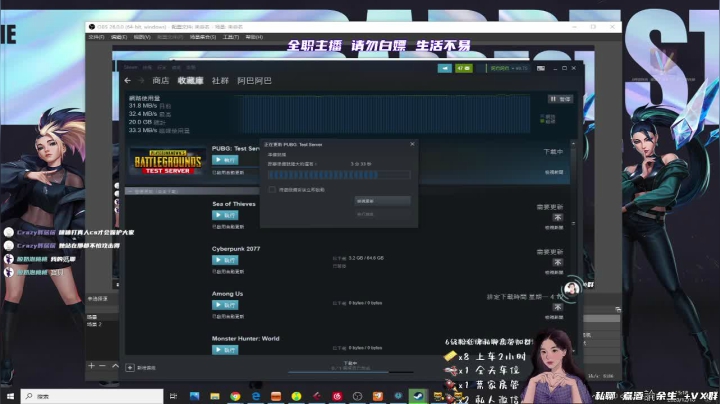Play Among Us with the play button
Viewport: 720px width, 404px height.
click(x=225, y=305)
